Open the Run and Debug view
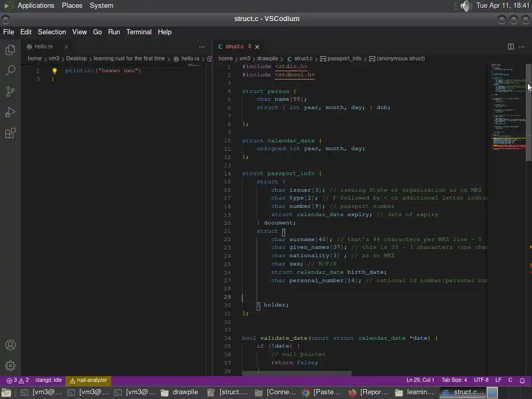532x399 pixels. (x=10, y=112)
